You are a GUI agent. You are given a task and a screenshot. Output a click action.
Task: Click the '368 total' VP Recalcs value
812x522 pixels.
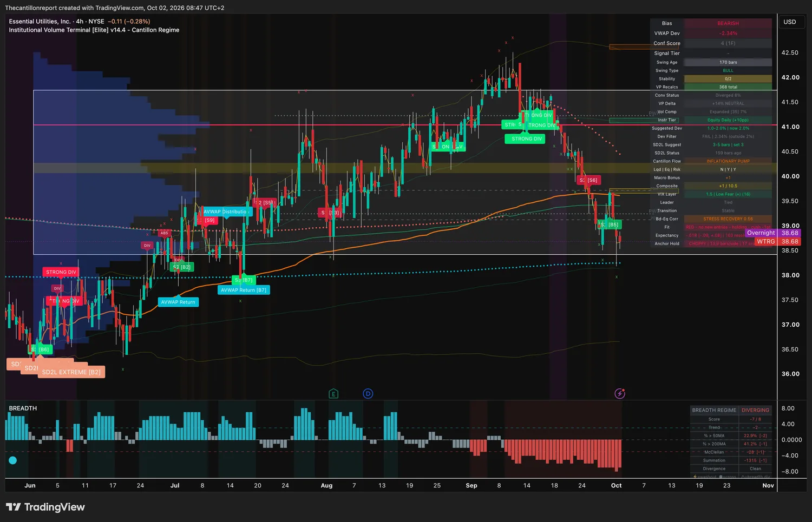pyautogui.click(x=728, y=87)
